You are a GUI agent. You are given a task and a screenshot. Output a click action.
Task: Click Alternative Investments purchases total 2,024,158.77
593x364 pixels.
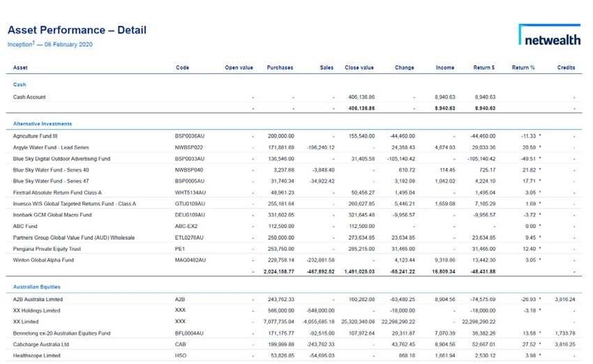point(279,271)
